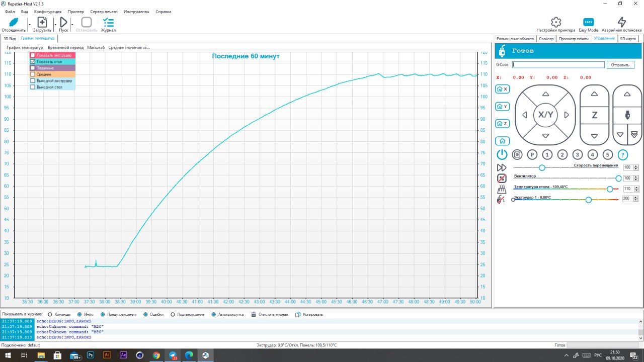Open the Конфигурация menu

click(x=48, y=12)
